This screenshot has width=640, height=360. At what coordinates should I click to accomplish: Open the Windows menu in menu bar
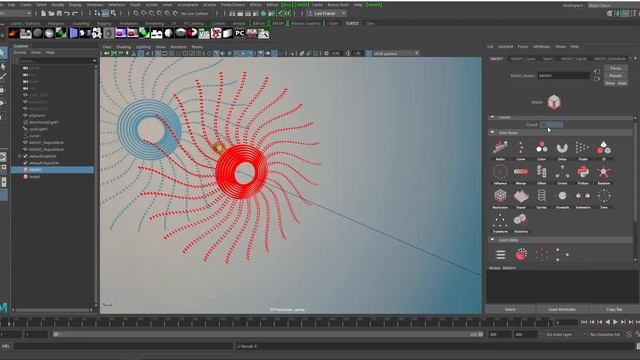tap(95, 5)
